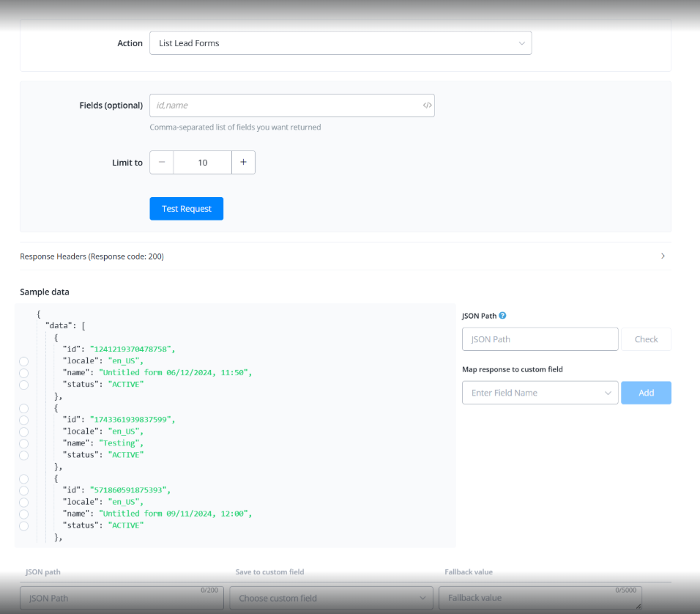Image resolution: width=700 pixels, height=614 pixels.
Task: Click the code insert icon in Fields input
Action: coord(428,106)
